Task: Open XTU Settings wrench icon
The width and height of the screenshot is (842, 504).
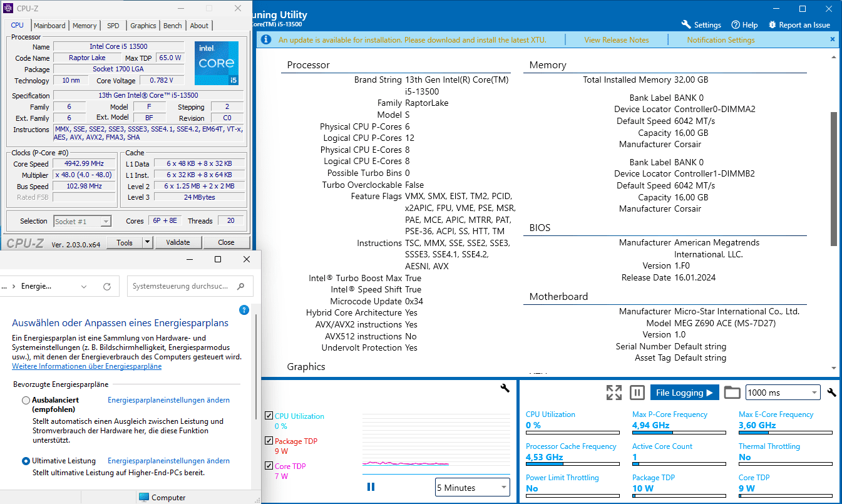Action: point(686,25)
